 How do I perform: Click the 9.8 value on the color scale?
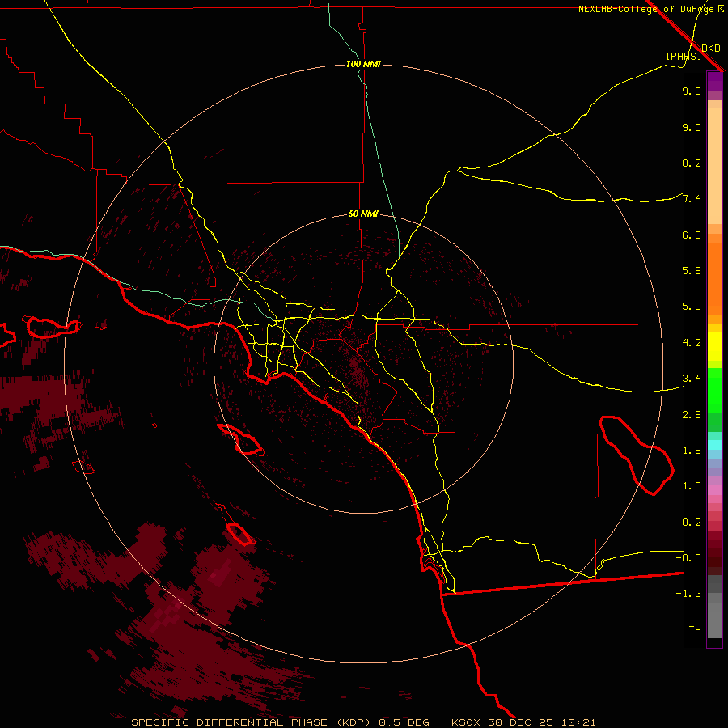[692, 91]
